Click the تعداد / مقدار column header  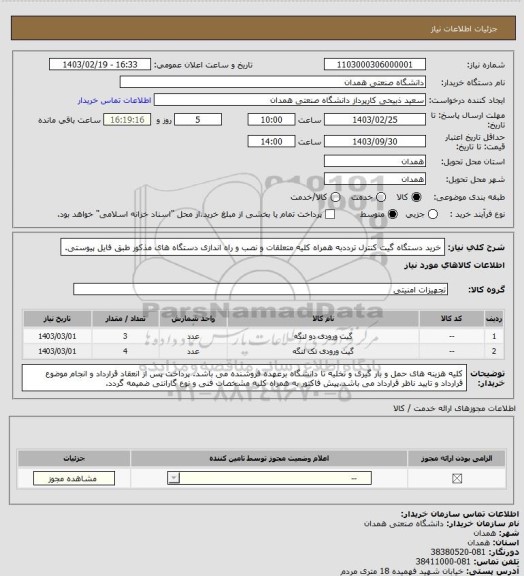click(x=125, y=319)
